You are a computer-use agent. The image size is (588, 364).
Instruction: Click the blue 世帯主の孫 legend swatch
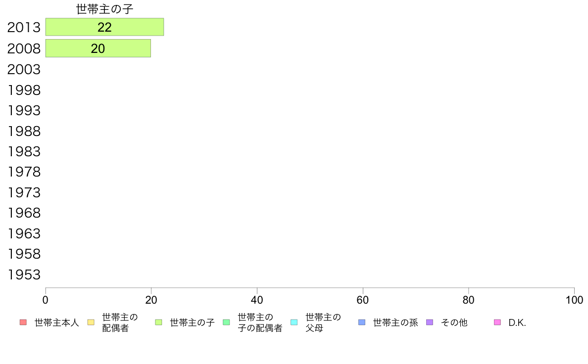click(x=362, y=322)
